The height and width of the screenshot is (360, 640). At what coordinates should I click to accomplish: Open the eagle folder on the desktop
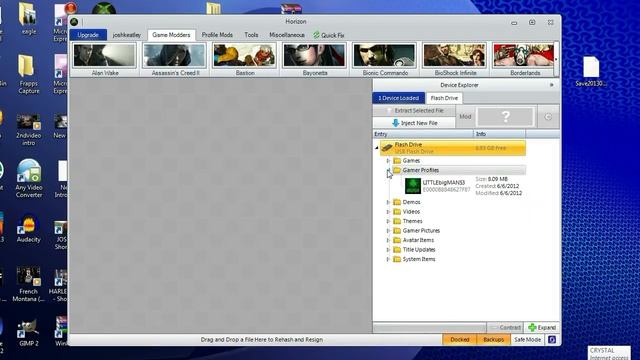[x=28, y=19]
